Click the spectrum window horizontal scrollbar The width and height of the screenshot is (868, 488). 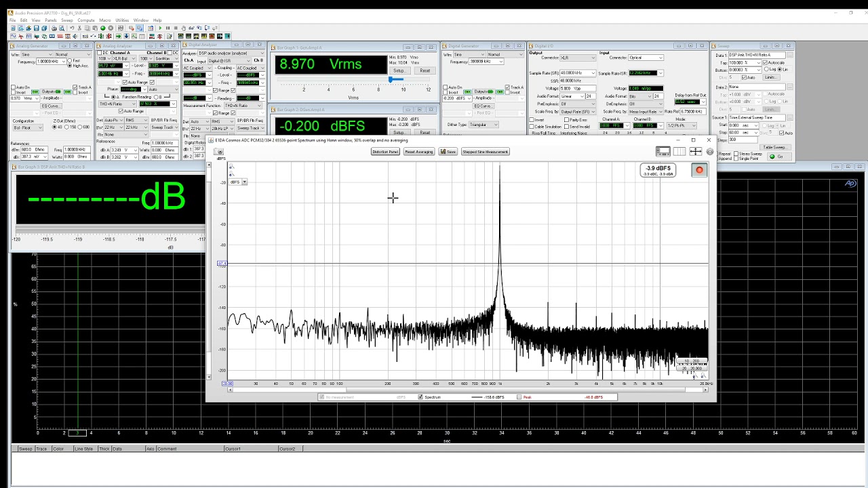click(468, 390)
